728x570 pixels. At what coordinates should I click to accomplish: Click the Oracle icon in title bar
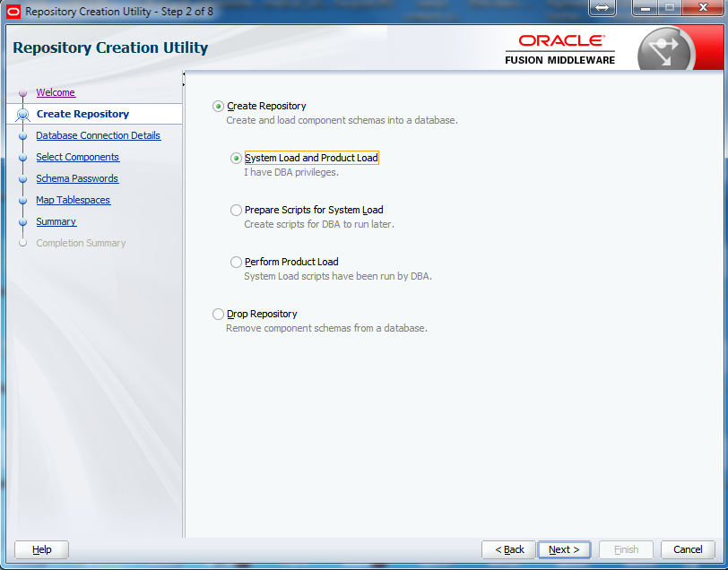(x=13, y=11)
